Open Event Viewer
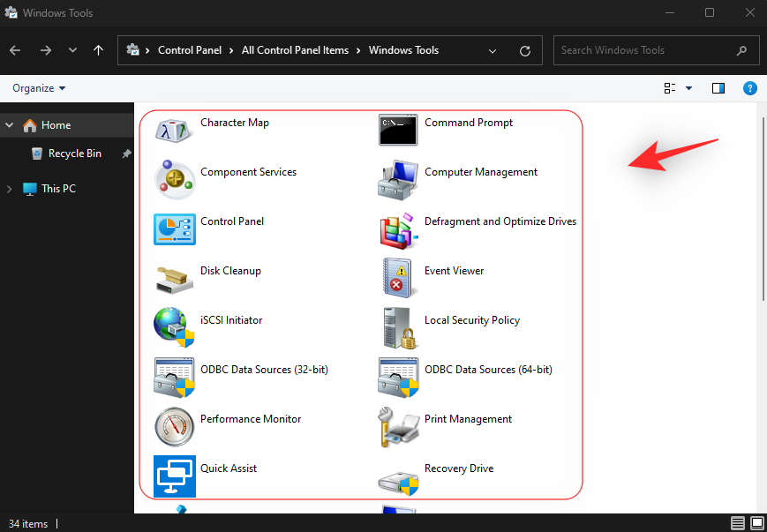 point(454,271)
